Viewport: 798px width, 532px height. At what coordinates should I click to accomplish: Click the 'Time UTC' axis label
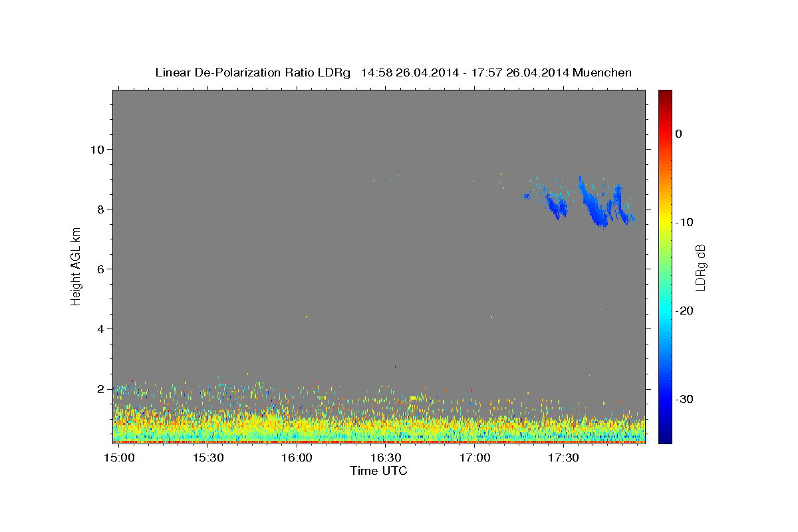tap(378, 471)
